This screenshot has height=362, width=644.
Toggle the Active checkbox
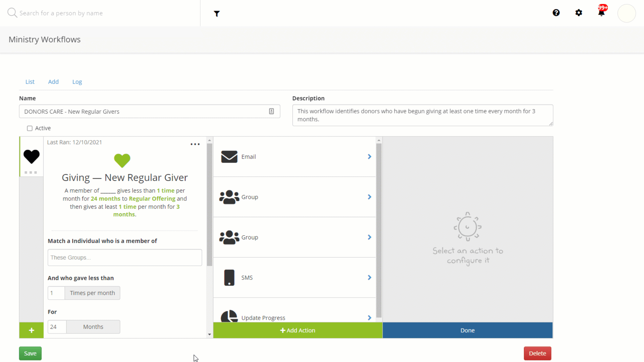click(x=30, y=128)
